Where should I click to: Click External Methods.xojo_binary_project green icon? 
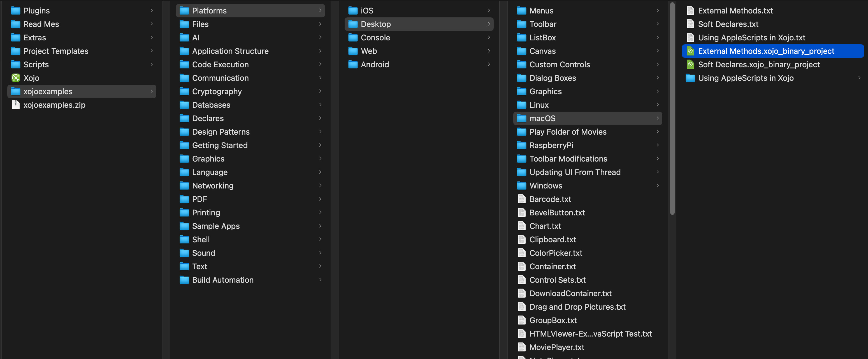(x=690, y=51)
